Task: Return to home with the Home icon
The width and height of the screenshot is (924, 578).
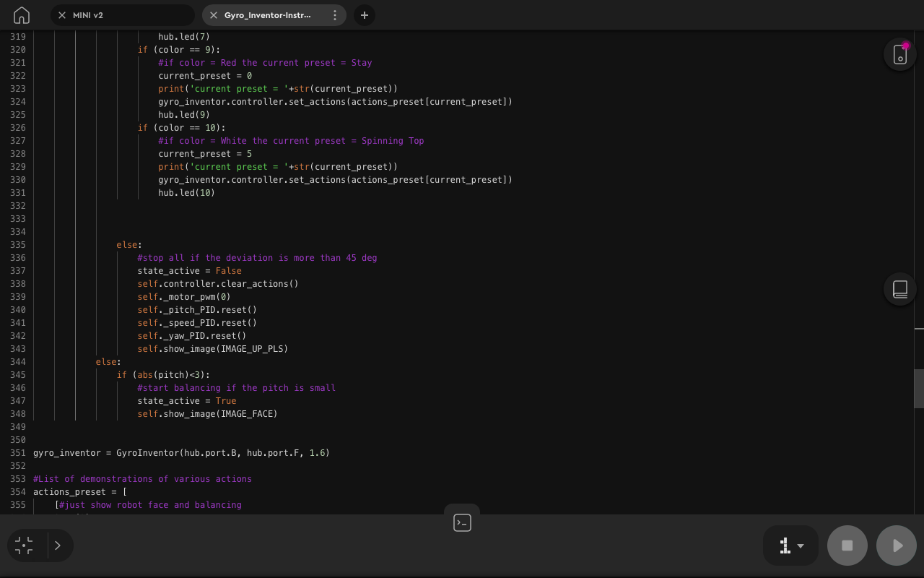Action: click(x=21, y=14)
